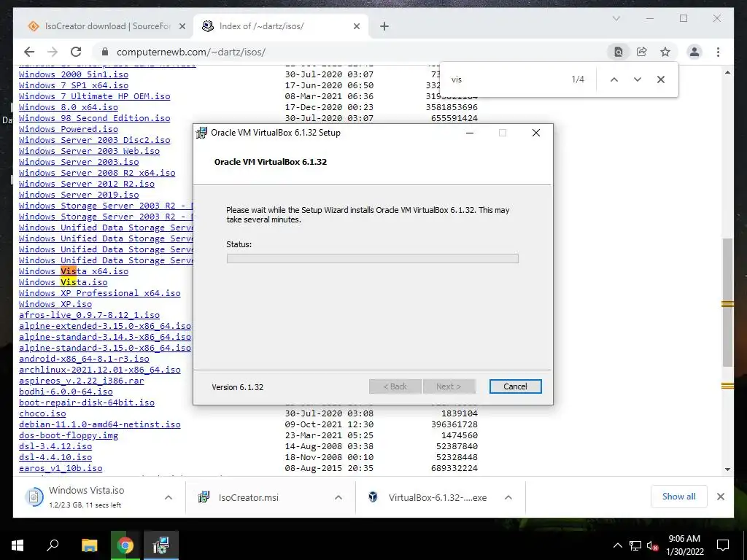747x560 pixels.
Task: Open a new tab with the plus button
Action: [384, 27]
